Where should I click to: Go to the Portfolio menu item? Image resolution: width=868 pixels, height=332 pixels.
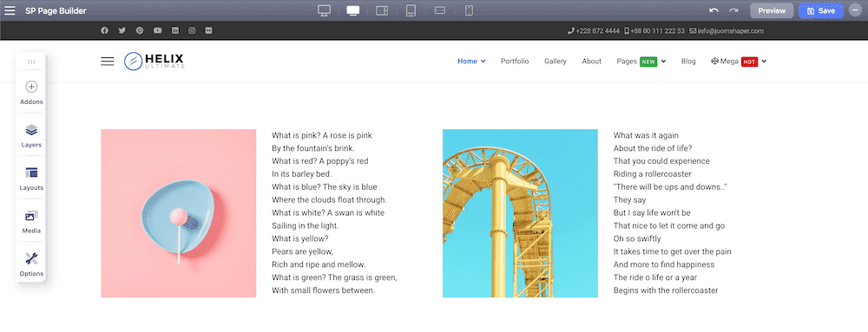(515, 62)
